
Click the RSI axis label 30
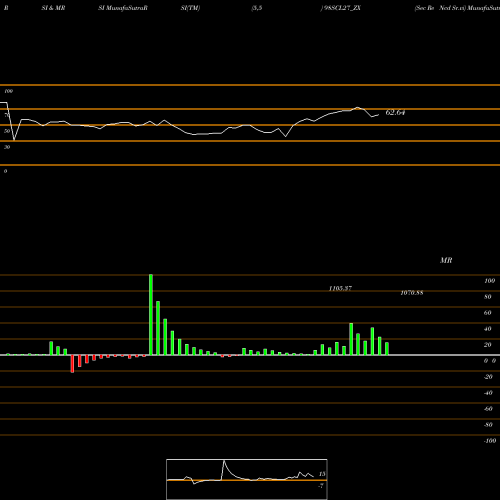(7, 147)
